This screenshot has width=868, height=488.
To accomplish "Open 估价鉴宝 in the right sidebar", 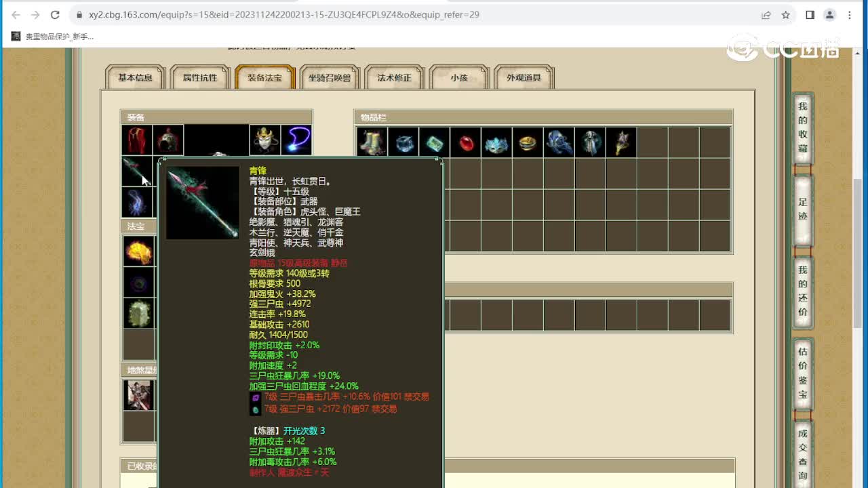I will 803,373.
